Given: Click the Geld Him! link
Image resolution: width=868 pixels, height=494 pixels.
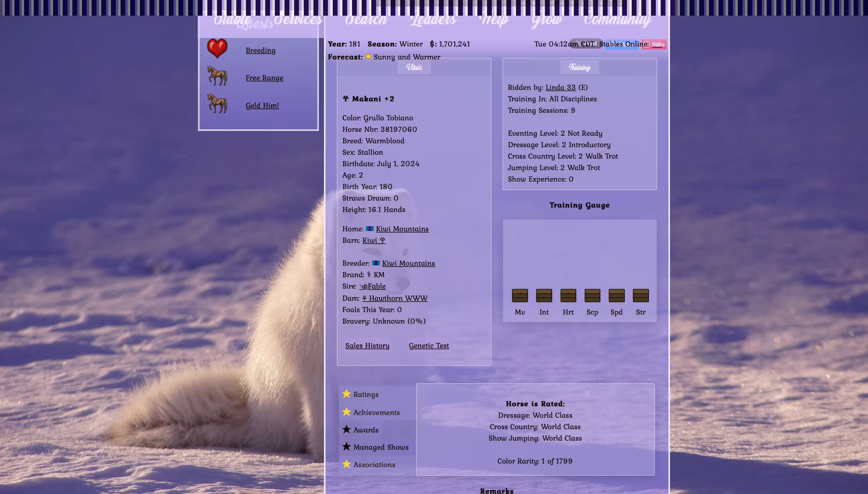Looking at the screenshot, I should coord(262,106).
